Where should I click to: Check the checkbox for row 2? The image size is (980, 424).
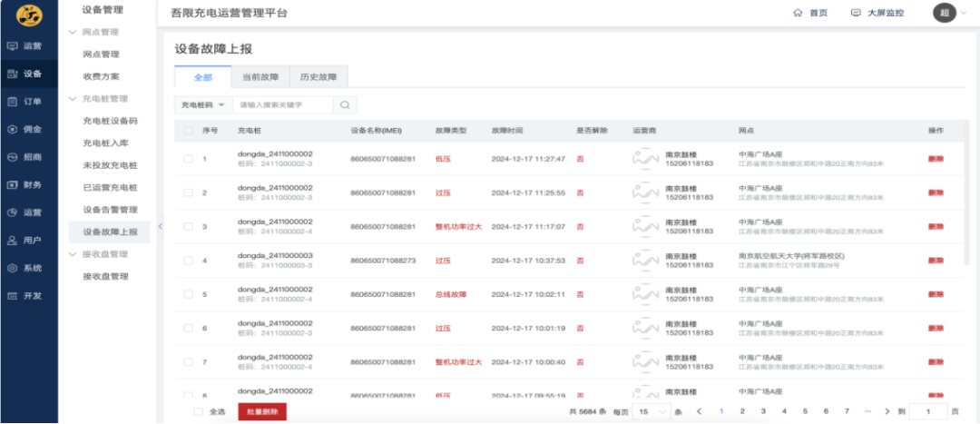[188, 192]
